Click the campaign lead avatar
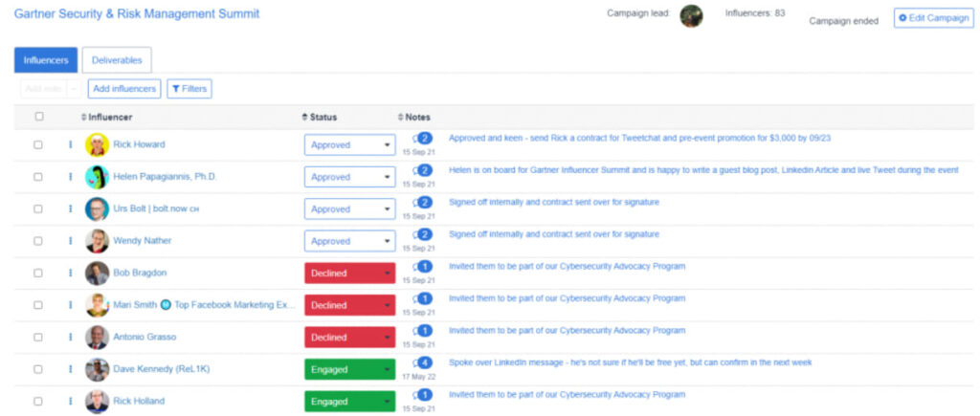This screenshot has height=416, width=980. [691, 16]
